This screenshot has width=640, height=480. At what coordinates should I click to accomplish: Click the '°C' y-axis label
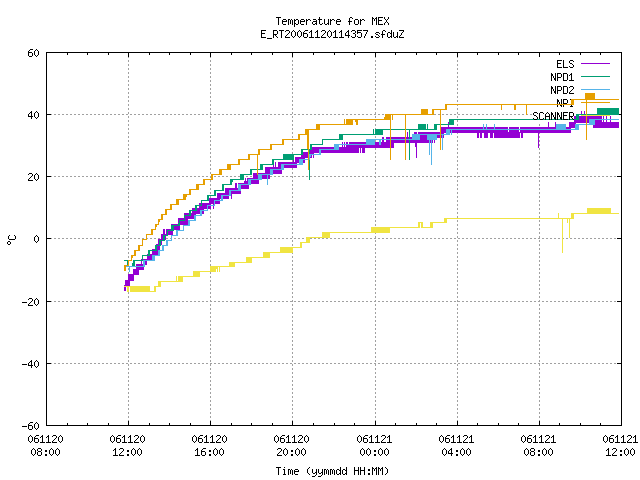click(x=11, y=240)
